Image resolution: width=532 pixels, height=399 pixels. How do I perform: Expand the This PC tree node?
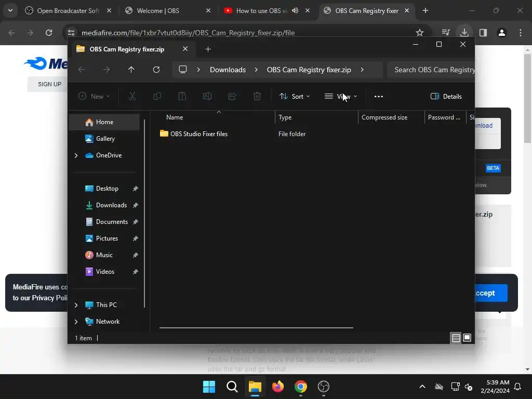76,305
